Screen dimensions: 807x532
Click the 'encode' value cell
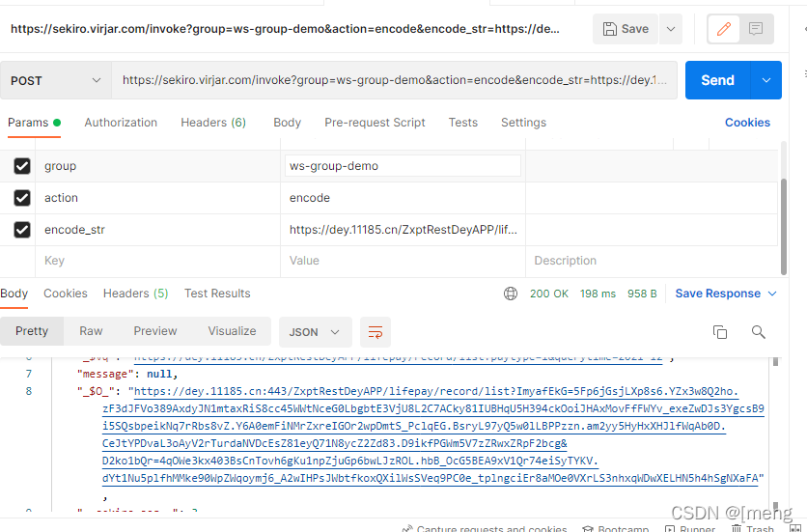(x=403, y=198)
